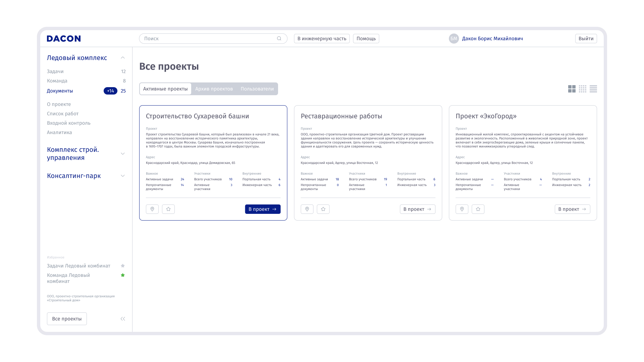The height and width of the screenshot is (362, 644).
Task: Expand Комплекс строй. управления section
Action: (123, 154)
